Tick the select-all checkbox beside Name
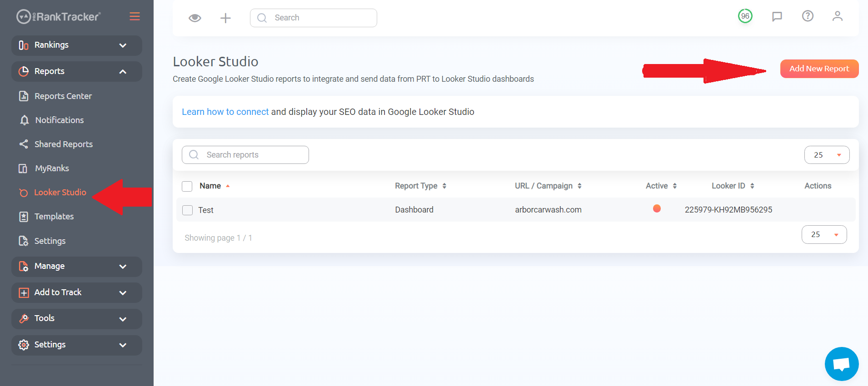 [x=187, y=186]
